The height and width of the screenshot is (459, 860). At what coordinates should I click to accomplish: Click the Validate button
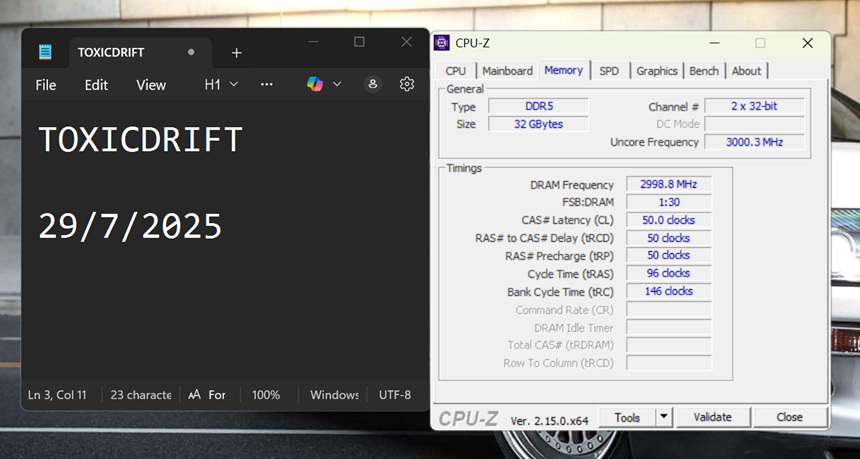coord(712,417)
